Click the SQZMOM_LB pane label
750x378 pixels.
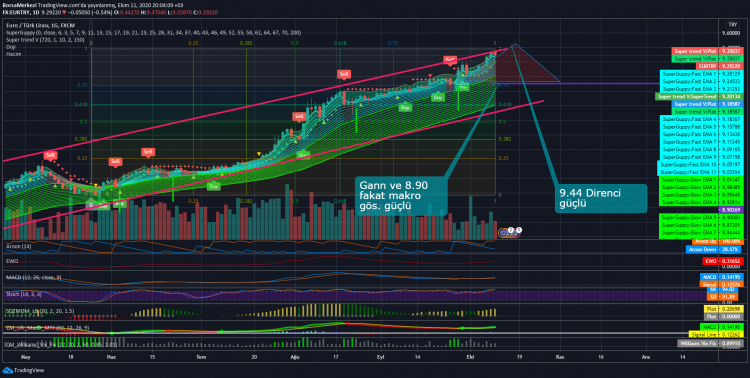(x=40, y=311)
